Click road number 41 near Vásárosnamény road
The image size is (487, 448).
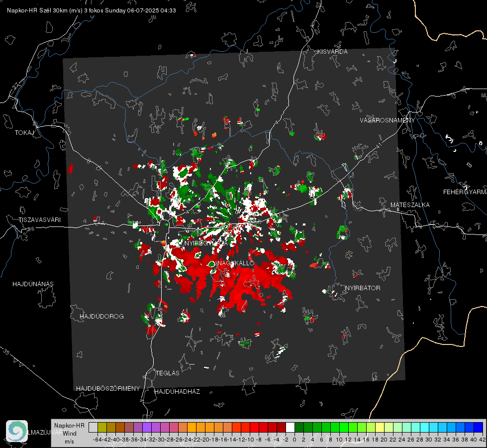coord(379,146)
